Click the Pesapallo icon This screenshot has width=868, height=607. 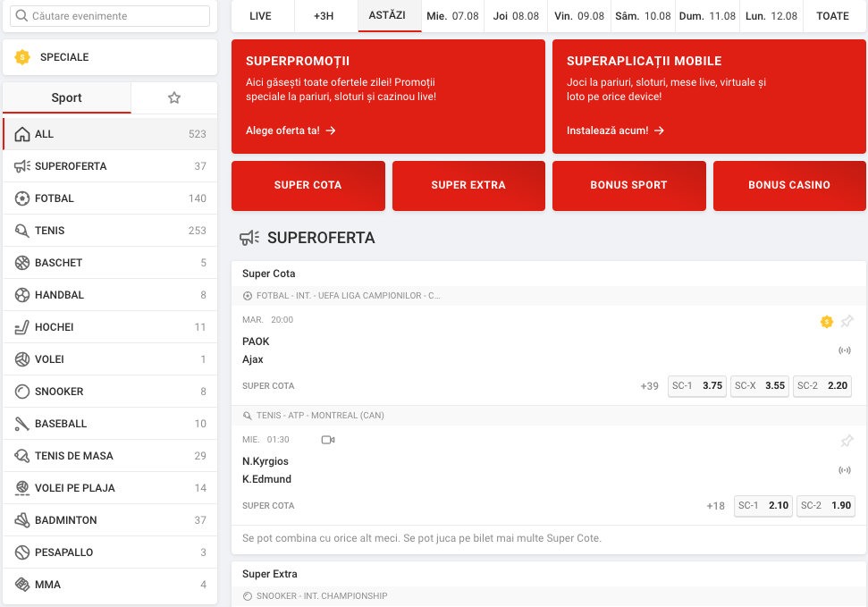[22, 552]
